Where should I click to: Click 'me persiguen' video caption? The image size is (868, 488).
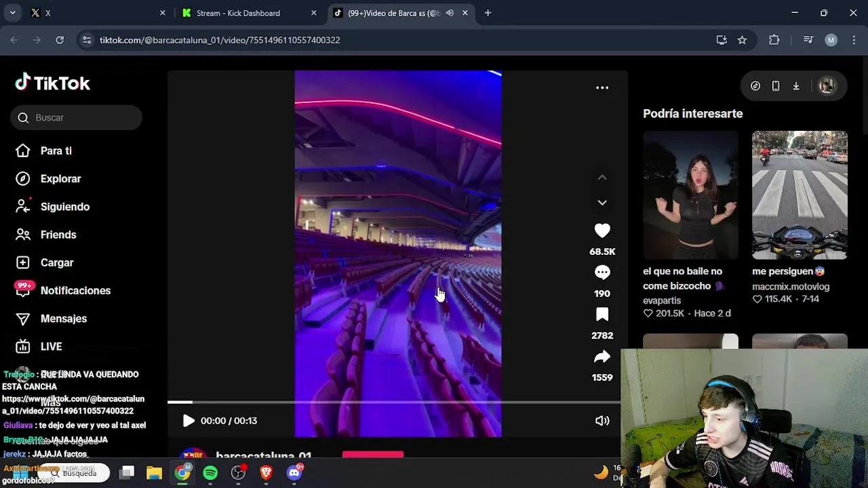[x=788, y=271]
